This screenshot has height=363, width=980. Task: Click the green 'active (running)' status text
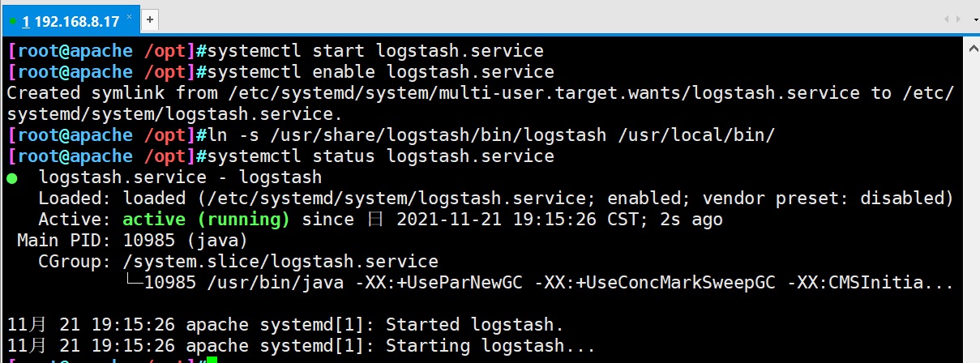tap(207, 219)
